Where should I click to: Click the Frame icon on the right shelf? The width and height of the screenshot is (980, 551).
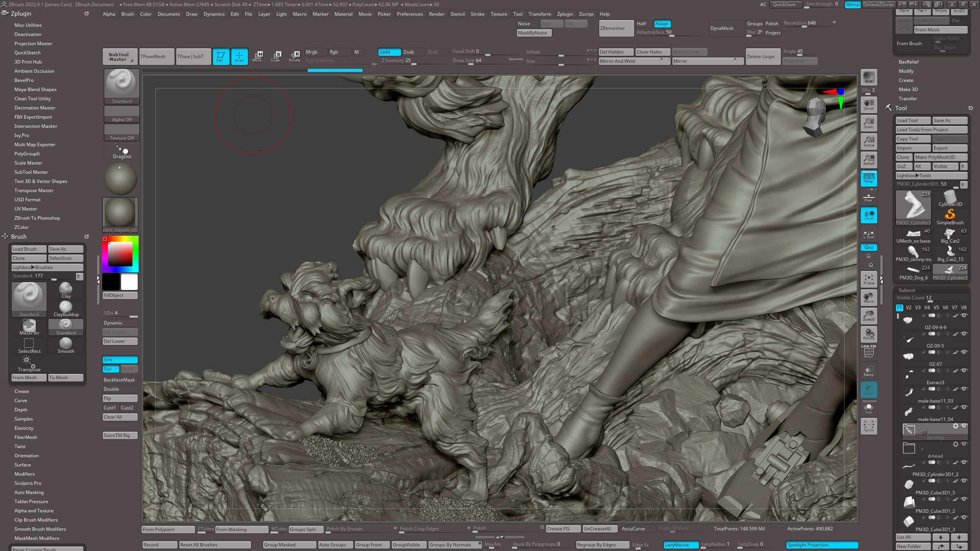[868, 279]
